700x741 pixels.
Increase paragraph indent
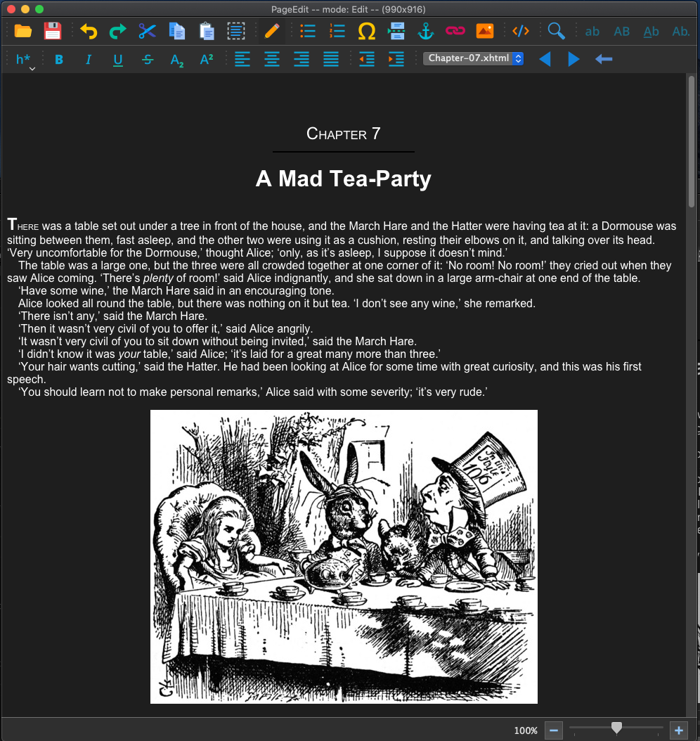(x=396, y=60)
